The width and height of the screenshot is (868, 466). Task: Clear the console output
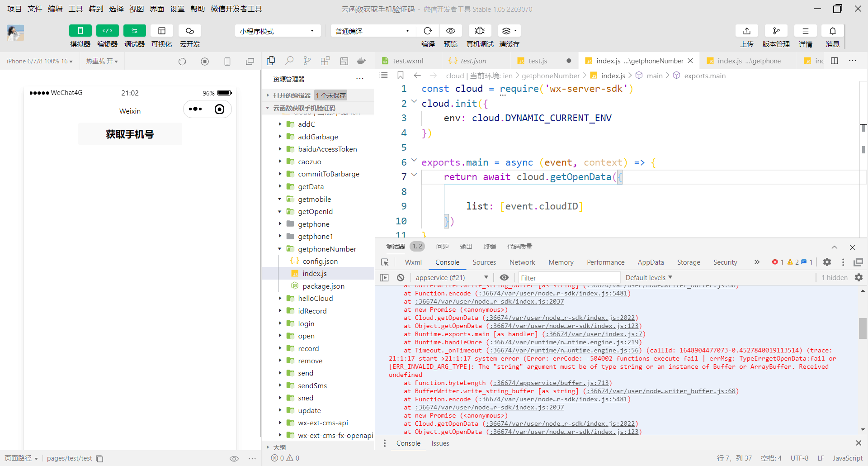click(x=401, y=278)
